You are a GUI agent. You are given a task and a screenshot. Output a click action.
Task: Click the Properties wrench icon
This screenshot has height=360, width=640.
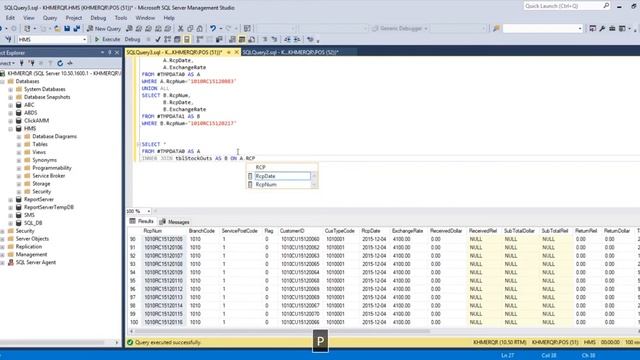click(602, 29)
